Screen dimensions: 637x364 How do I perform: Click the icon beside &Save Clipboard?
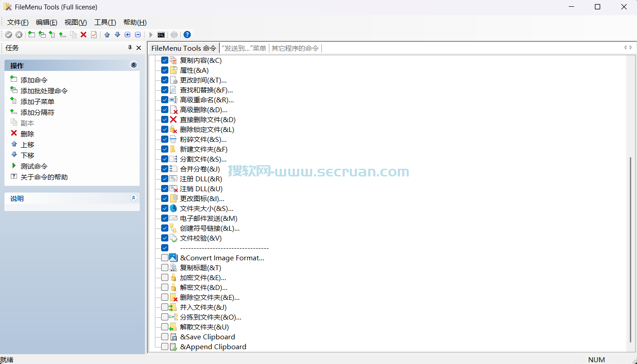click(173, 337)
